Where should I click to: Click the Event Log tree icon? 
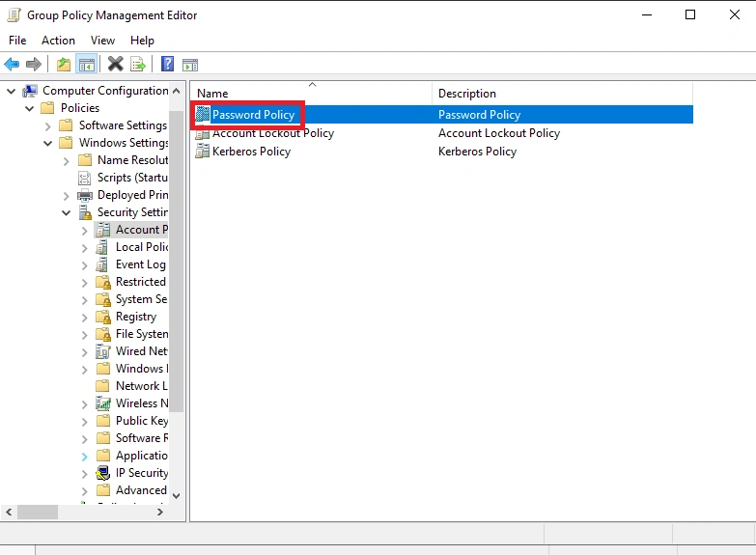(x=101, y=264)
